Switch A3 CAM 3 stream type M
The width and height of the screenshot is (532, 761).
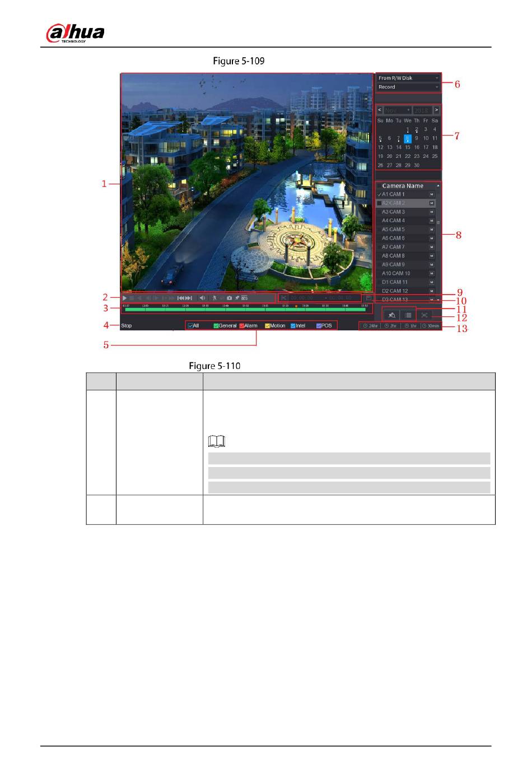(x=432, y=212)
